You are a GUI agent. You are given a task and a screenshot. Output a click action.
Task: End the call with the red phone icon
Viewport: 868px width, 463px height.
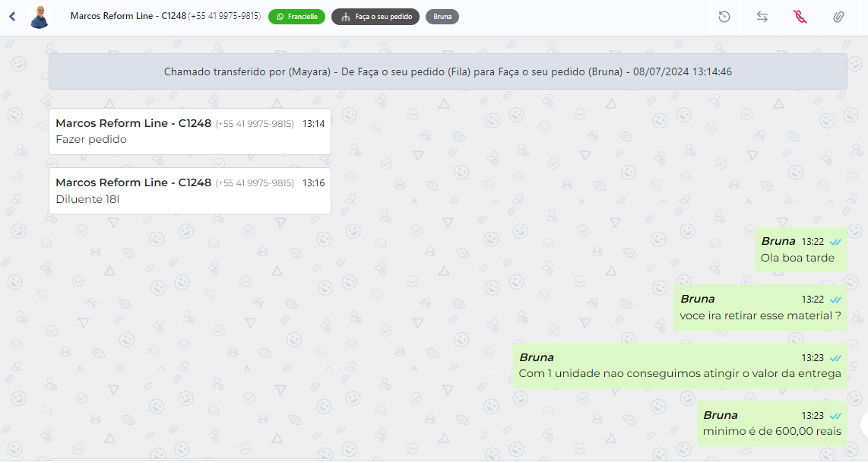[800, 16]
